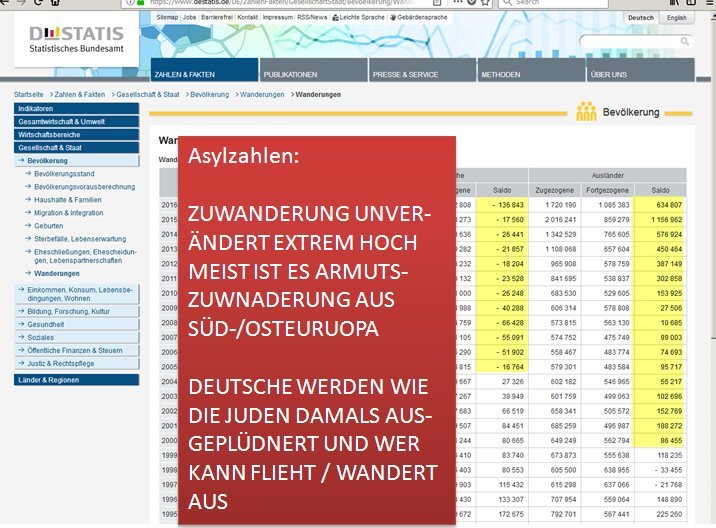Click the Bevölkerung people icon in header
Viewport: 716px width, 528px height.
586,112
